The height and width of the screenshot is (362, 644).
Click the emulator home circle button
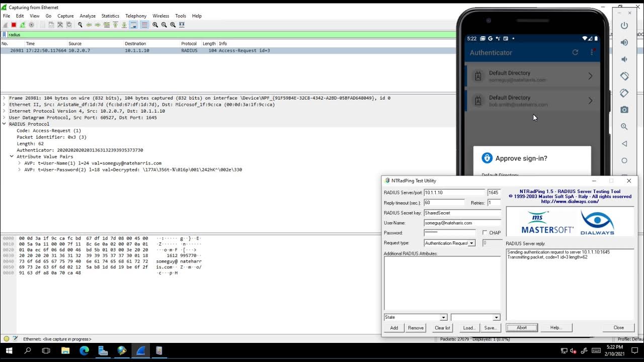(x=624, y=160)
